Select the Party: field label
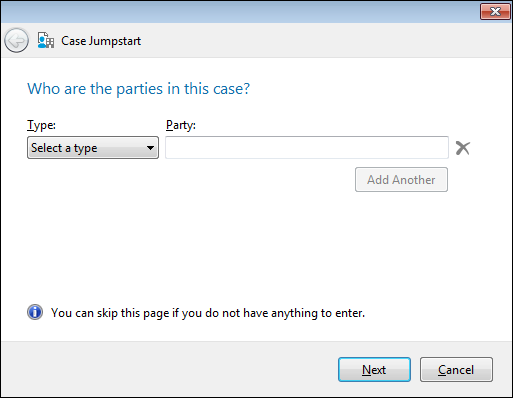Image resolution: width=513 pixels, height=398 pixels. (181, 125)
